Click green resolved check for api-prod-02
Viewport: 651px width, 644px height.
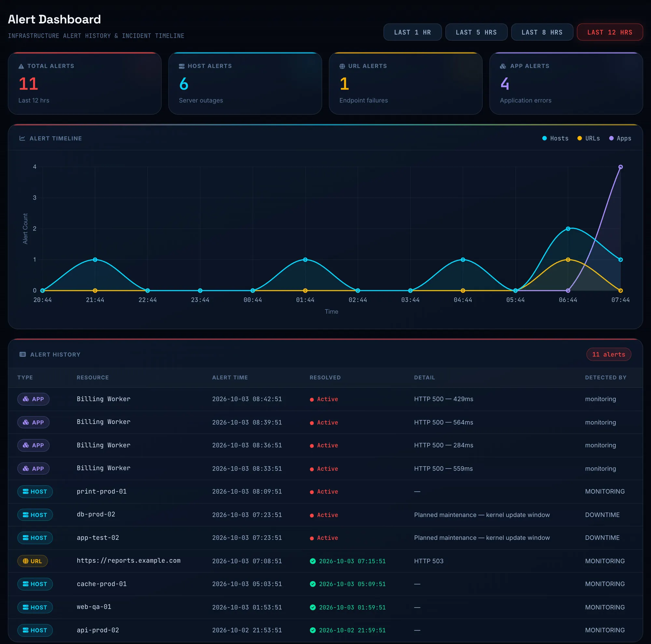coord(313,630)
